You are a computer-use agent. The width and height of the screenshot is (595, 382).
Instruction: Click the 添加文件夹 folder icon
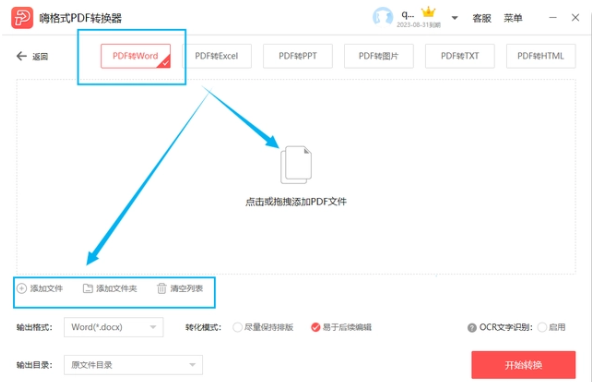click(88, 289)
